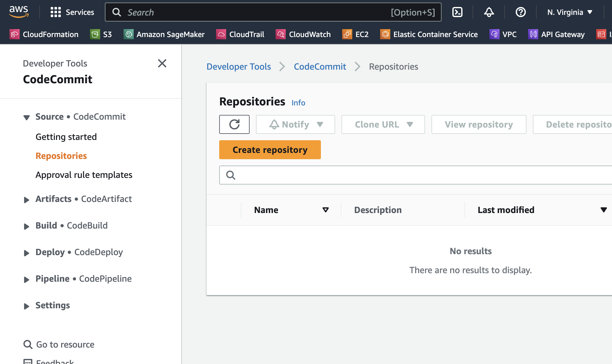Expand the Build CodeBuild section
The image size is (612, 364).
pos(27,226)
